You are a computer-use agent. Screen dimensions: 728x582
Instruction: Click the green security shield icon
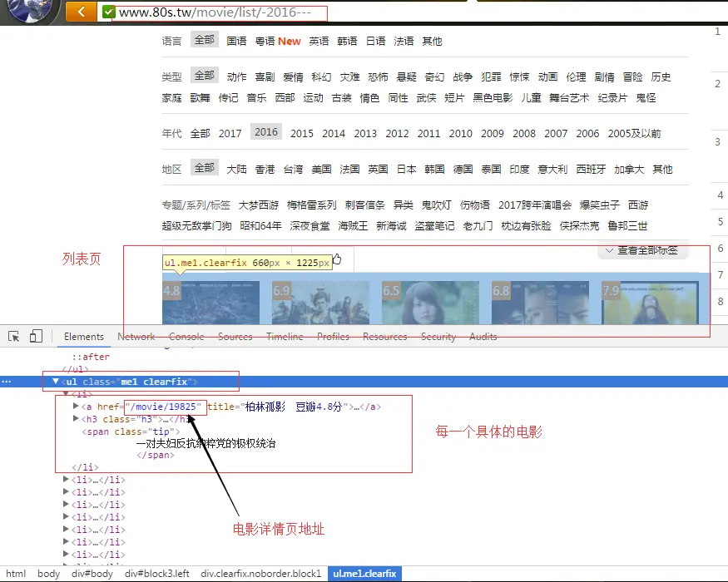click(x=107, y=12)
